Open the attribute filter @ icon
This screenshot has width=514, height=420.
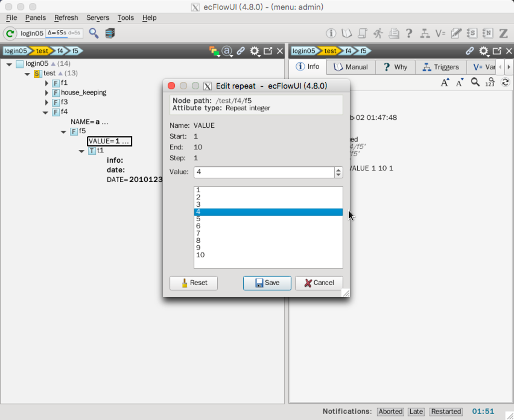click(x=227, y=51)
